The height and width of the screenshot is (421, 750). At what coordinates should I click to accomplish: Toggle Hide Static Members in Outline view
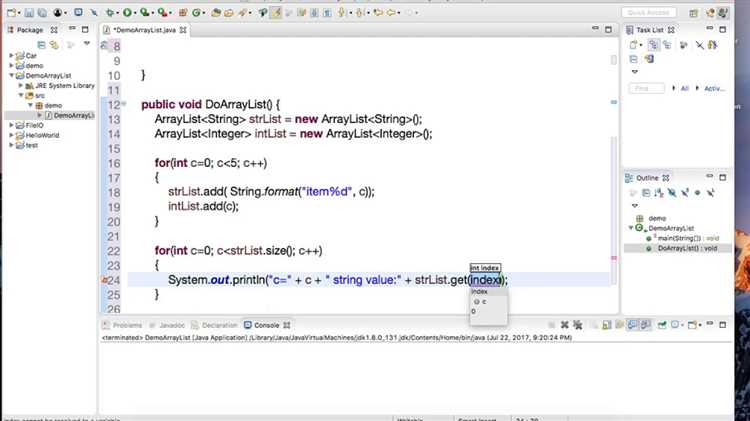pyautogui.click(x=685, y=192)
